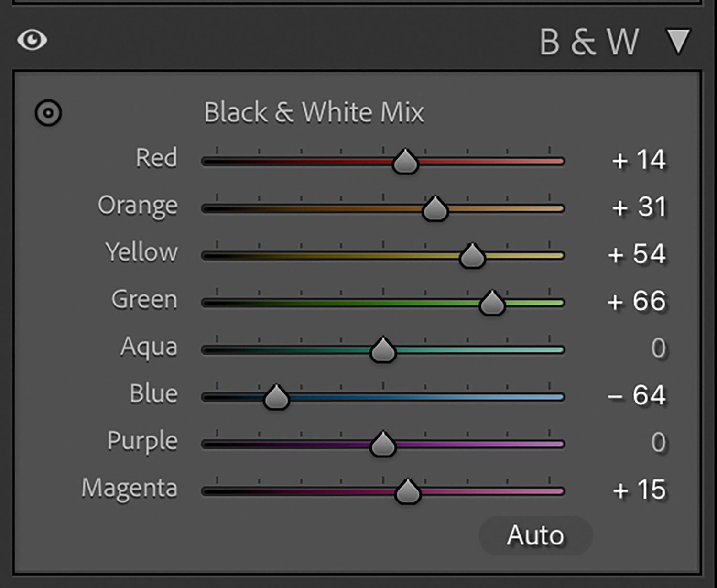Collapse the B & W panel triangle
717x588 pixels.
click(678, 41)
